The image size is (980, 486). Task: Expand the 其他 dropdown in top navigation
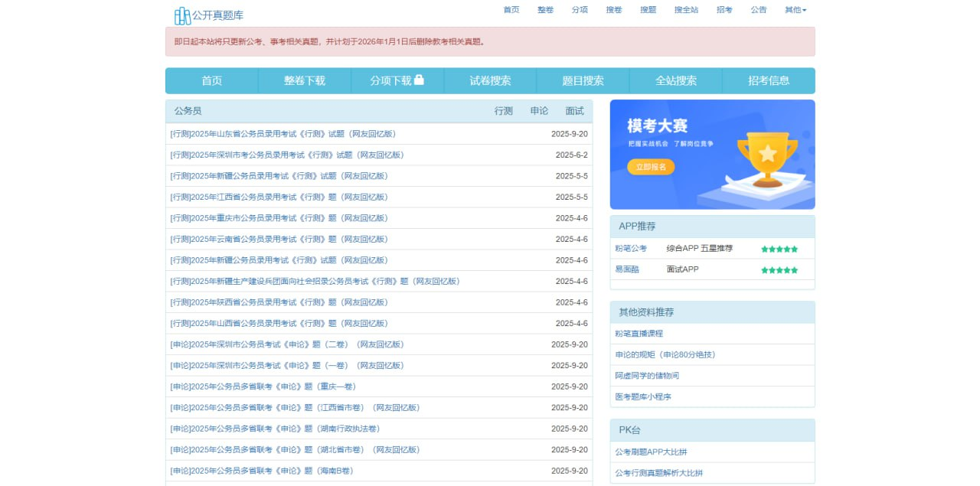pyautogui.click(x=795, y=10)
